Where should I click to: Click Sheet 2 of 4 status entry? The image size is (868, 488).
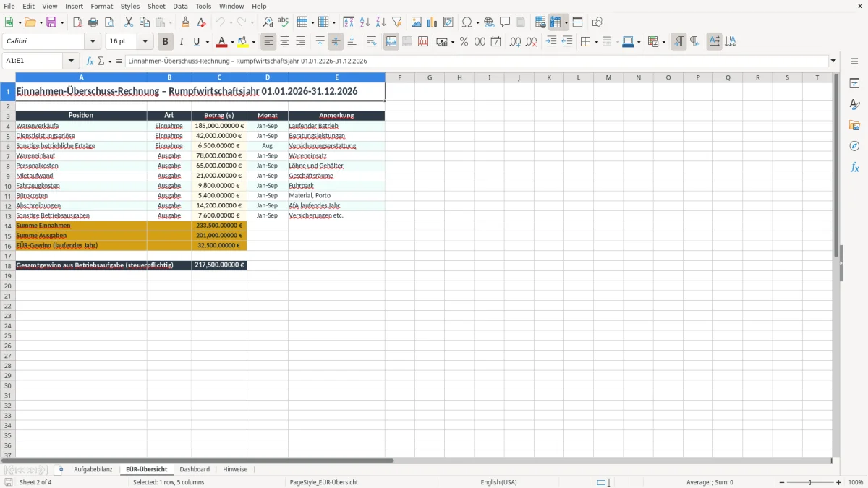tap(35, 482)
